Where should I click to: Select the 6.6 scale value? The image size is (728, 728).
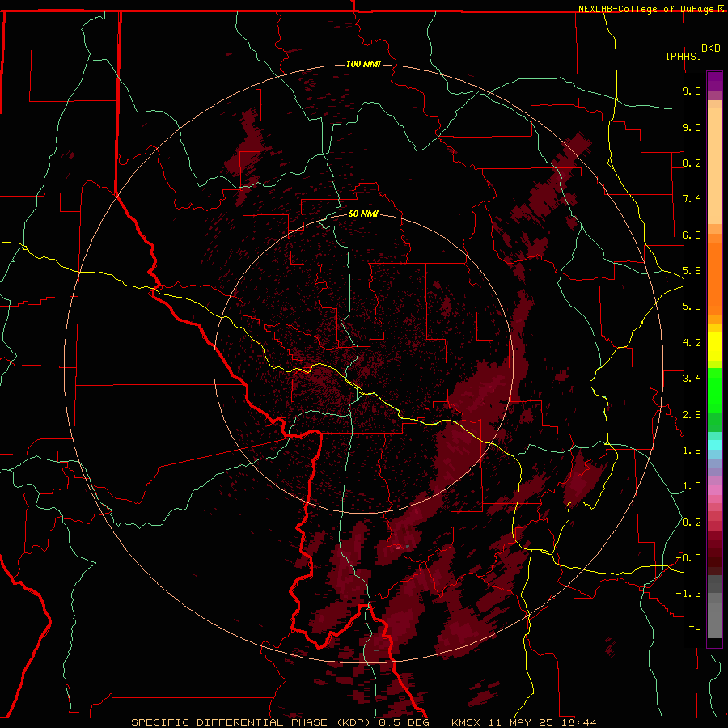[x=692, y=235]
